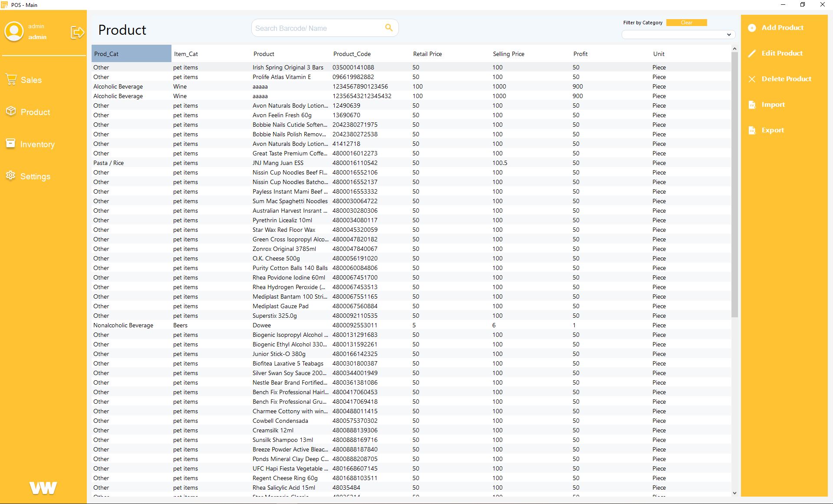
Task: Open the Filter by Category dropdown
Action: click(x=678, y=35)
